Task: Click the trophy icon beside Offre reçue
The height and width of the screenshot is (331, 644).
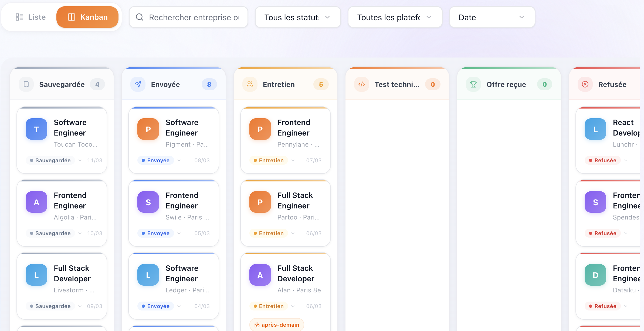Action: (473, 85)
